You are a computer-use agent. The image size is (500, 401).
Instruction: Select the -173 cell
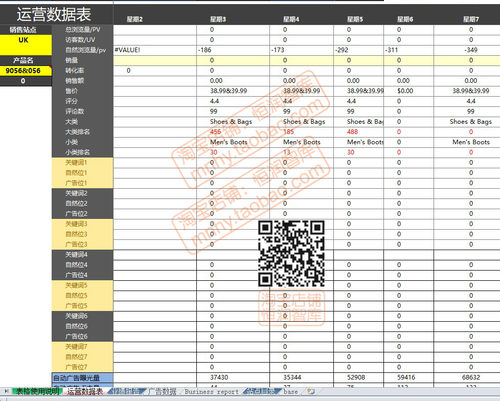pos(301,50)
